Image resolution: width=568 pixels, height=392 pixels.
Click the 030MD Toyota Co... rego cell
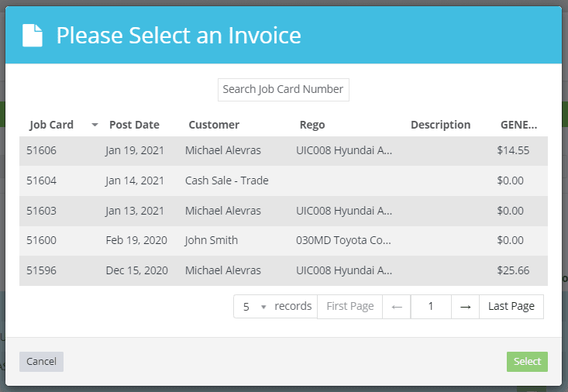tap(343, 240)
